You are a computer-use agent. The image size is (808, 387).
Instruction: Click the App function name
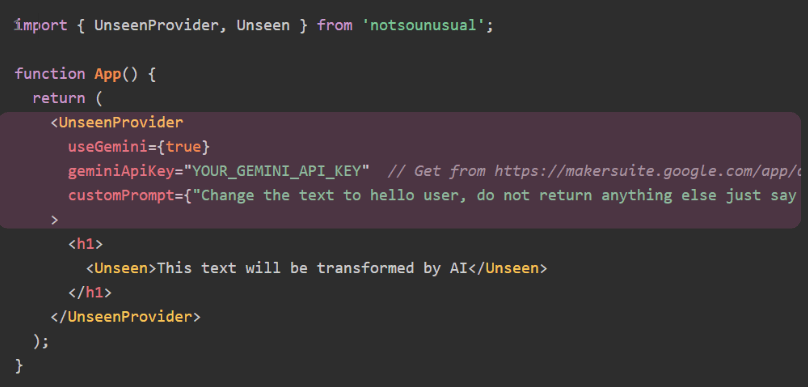point(107,74)
